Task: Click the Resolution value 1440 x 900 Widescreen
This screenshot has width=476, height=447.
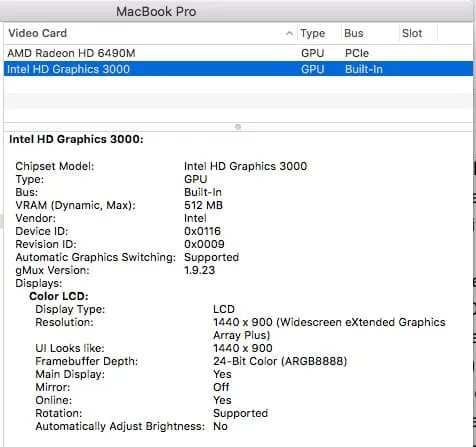Action: [329, 328]
